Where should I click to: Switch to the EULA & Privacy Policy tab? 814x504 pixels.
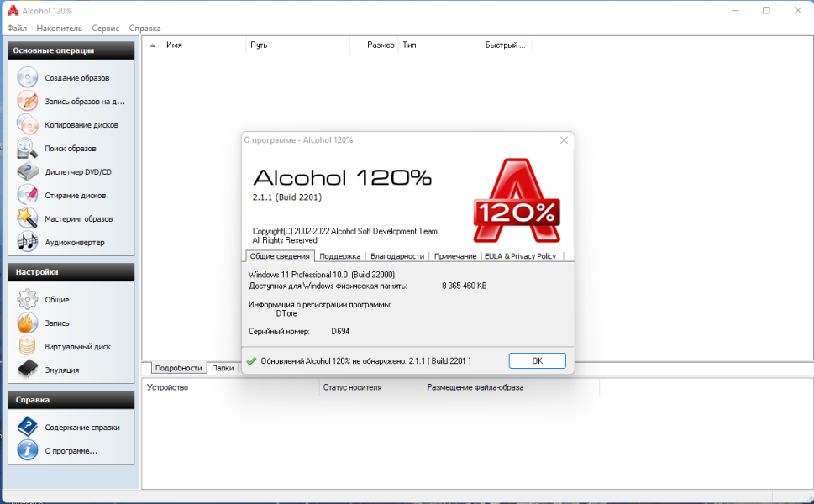click(x=520, y=256)
